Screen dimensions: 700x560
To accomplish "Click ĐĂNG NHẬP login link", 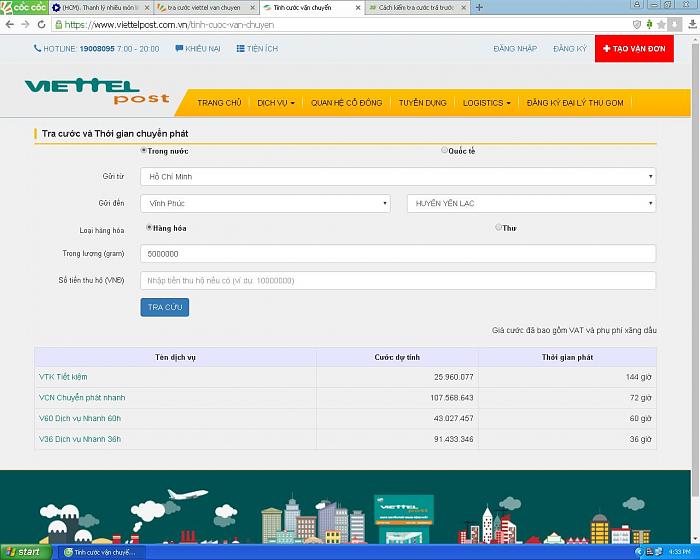I will (x=515, y=49).
